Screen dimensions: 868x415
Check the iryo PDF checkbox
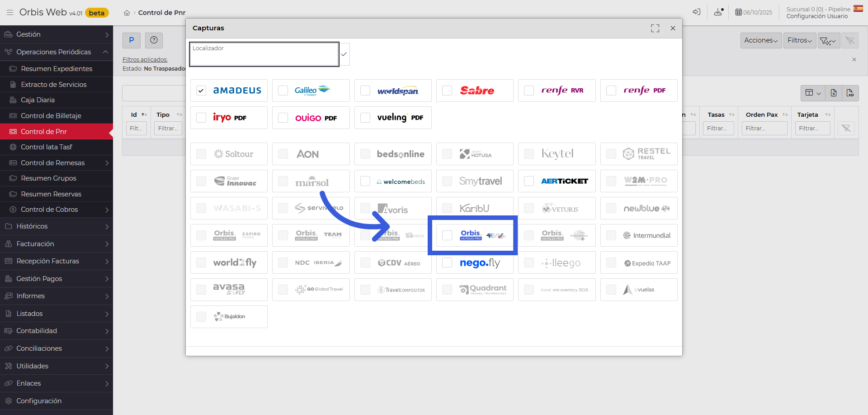coord(201,118)
